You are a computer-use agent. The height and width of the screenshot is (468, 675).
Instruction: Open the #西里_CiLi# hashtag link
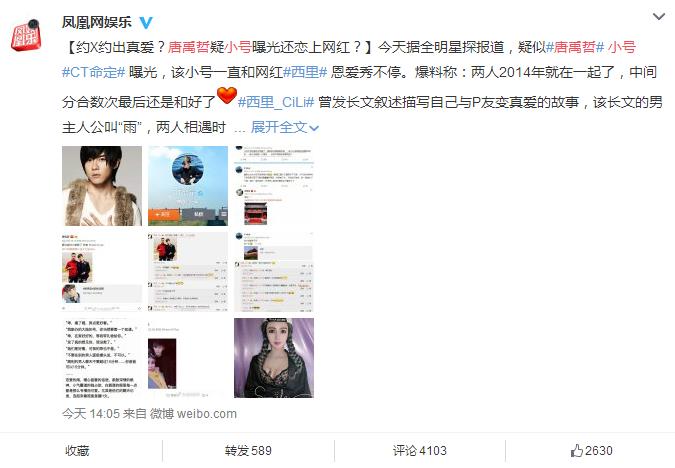click(x=276, y=102)
